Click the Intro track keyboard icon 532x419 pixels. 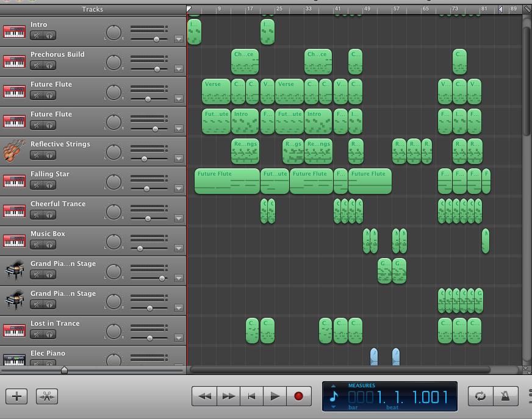[x=14, y=32]
